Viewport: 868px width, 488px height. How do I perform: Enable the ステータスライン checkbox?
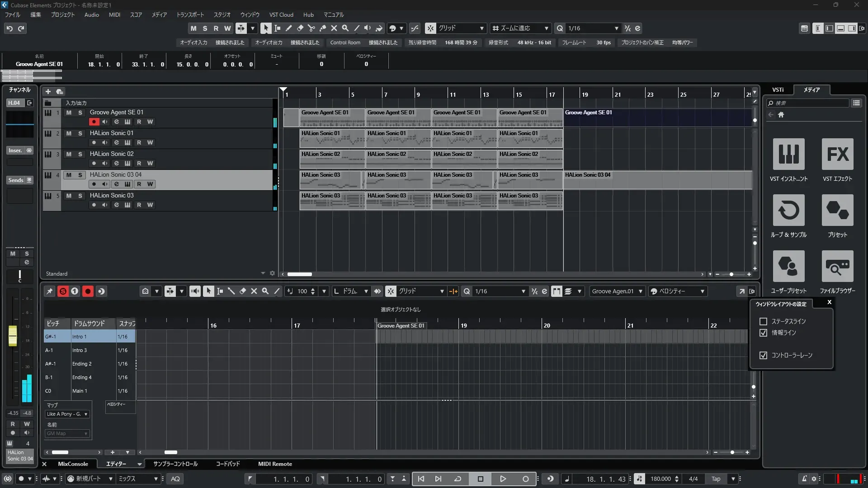[764, 321]
